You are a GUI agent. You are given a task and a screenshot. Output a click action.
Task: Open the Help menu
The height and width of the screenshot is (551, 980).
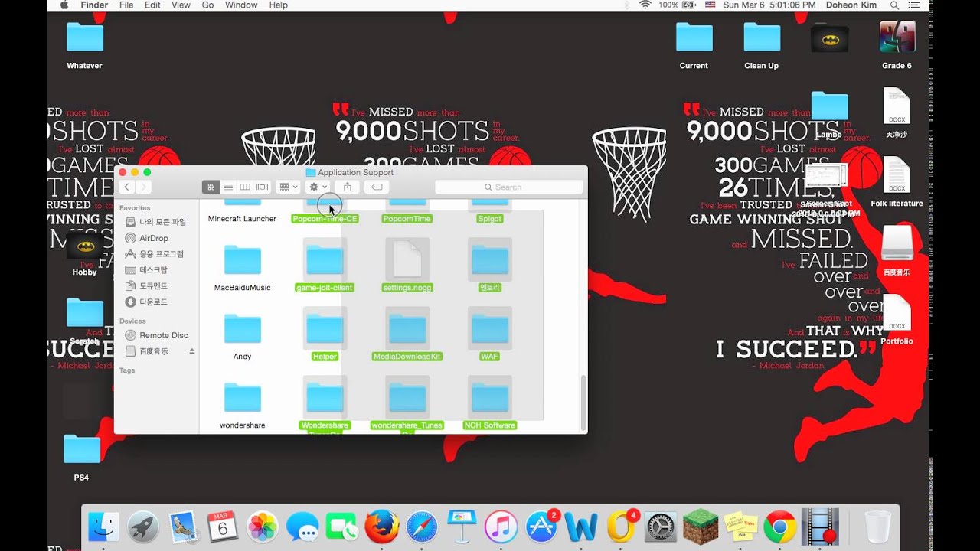pos(278,5)
